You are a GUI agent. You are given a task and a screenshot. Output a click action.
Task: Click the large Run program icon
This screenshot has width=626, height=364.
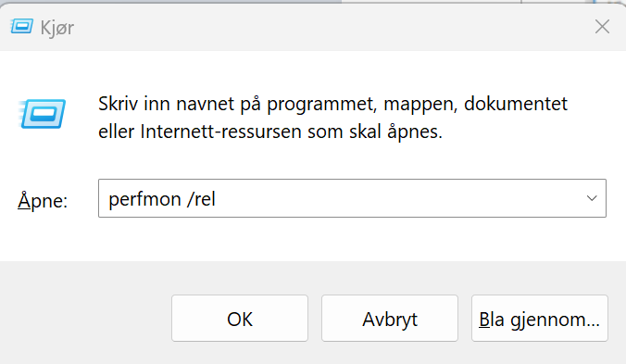pyautogui.click(x=42, y=114)
